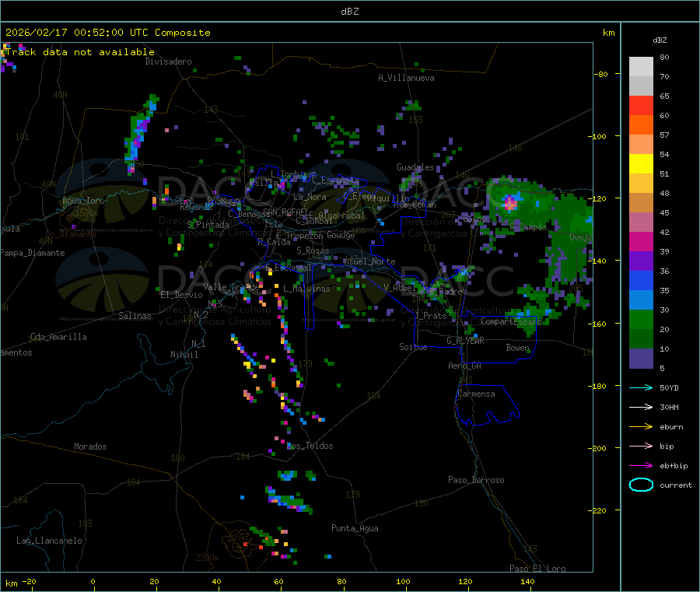Image resolution: width=700 pixels, height=592 pixels.
Task: Click the La_Nora place label
Action: 310,197
